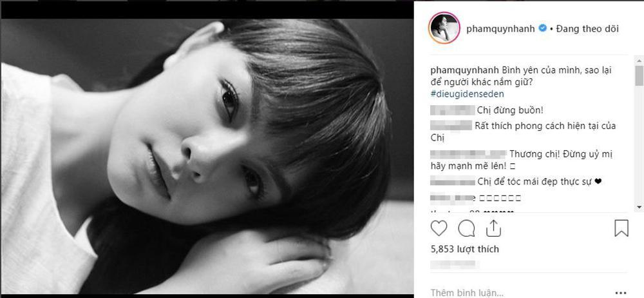This screenshot has height=298, width=644.
Task: Share the post using the share icon
Action: [493, 228]
